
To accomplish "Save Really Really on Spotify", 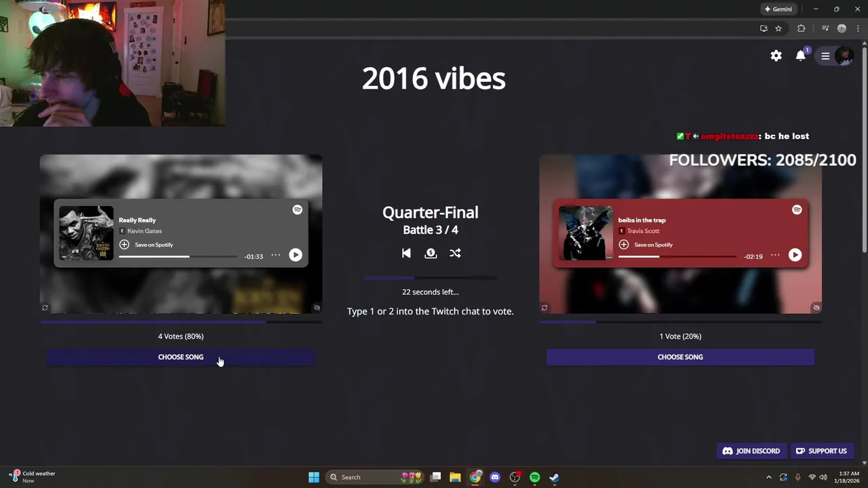I will tap(146, 245).
